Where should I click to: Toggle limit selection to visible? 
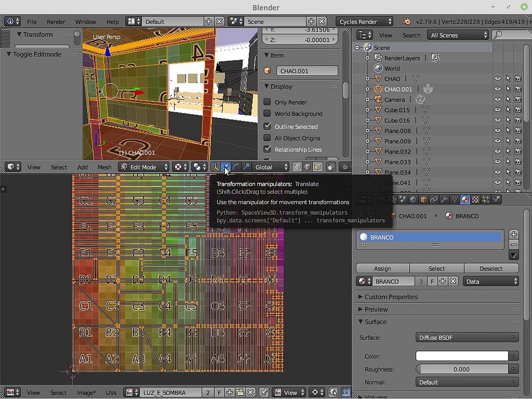tap(330, 167)
